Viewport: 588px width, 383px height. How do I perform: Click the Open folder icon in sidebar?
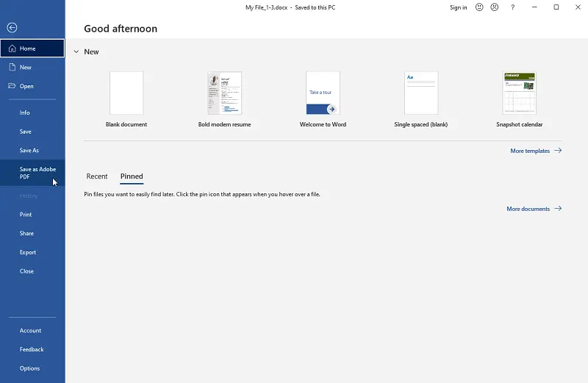click(12, 86)
